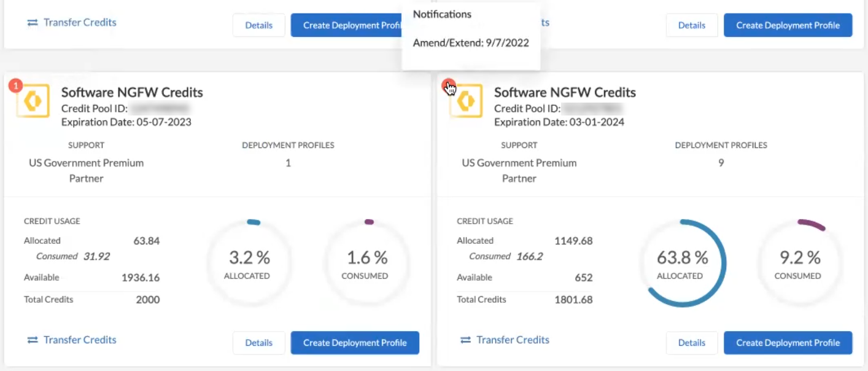This screenshot has width=868, height=371.
Task: Open the red notification badge on the 05-07-2023 pool
Action: click(x=15, y=85)
